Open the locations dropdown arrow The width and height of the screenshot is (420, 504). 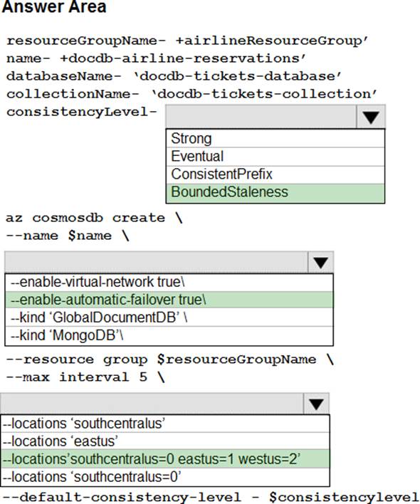316,404
